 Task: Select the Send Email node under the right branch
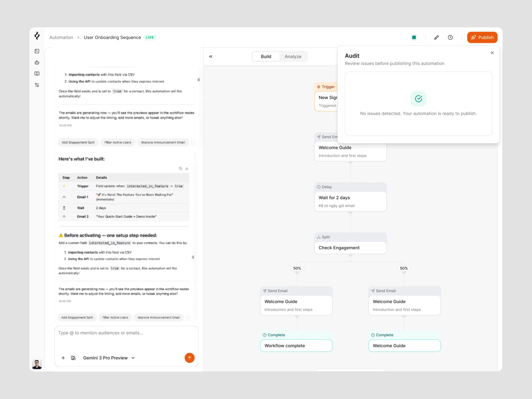click(x=405, y=301)
